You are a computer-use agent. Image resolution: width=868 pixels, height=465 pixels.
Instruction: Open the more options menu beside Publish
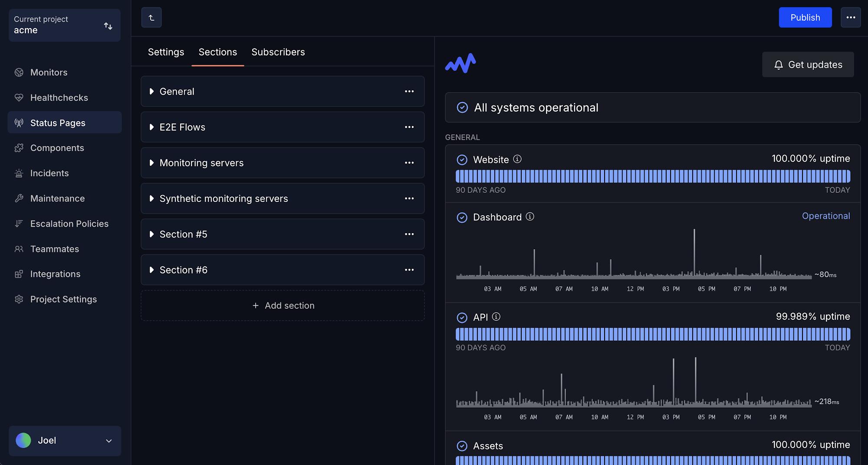click(851, 18)
